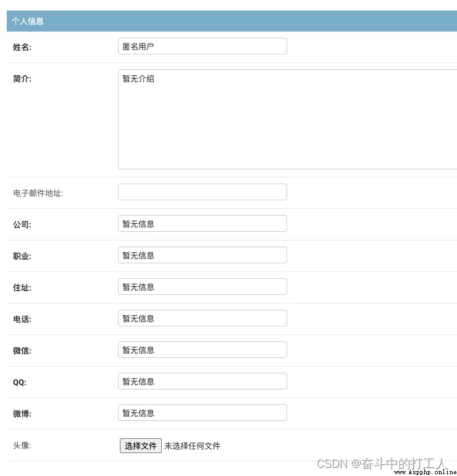The height and width of the screenshot is (476, 457).
Task: Click the 住址 label
Action: click(x=22, y=288)
